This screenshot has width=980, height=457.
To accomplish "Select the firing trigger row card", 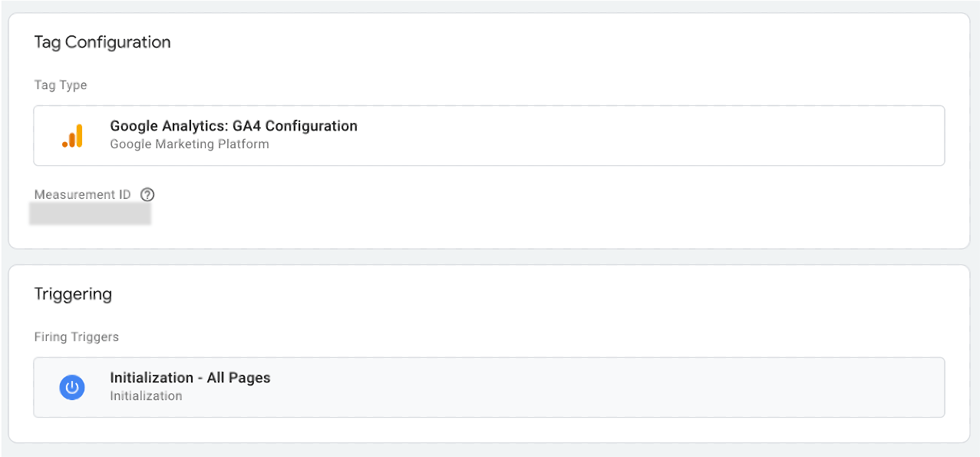I will [x=489, y=387].
